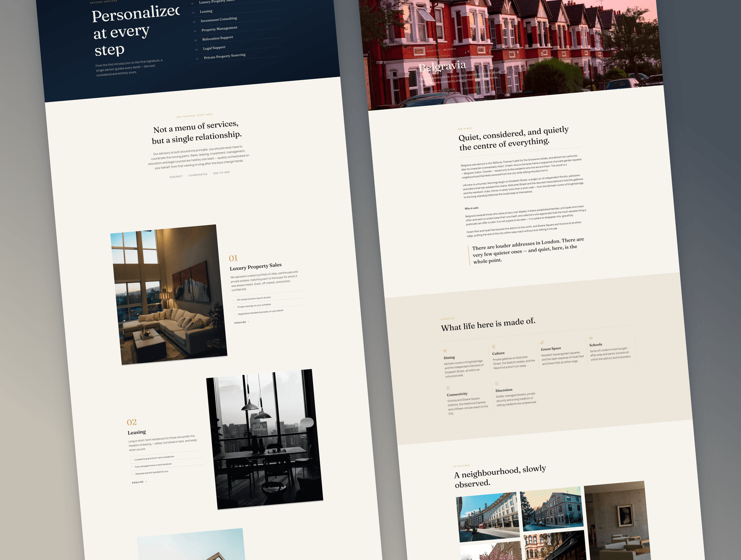Open the Legal Support service

[214, 48]
